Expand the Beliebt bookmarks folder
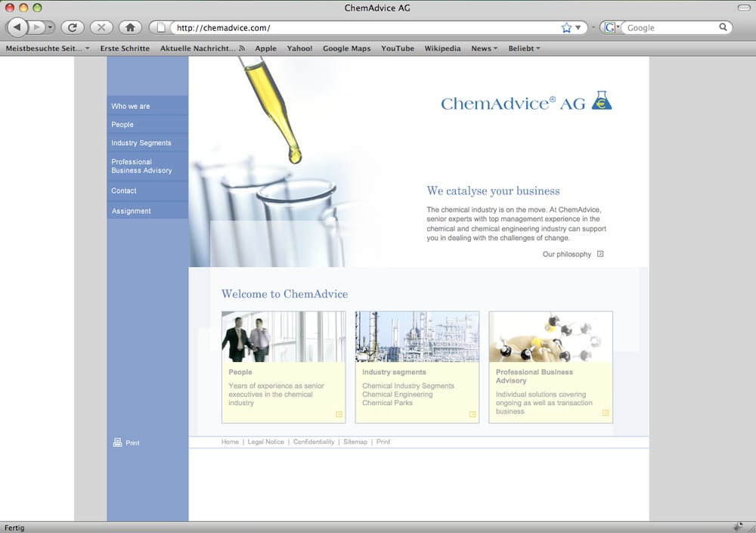This screenshot has width=756, height=533. click(524, 48)
